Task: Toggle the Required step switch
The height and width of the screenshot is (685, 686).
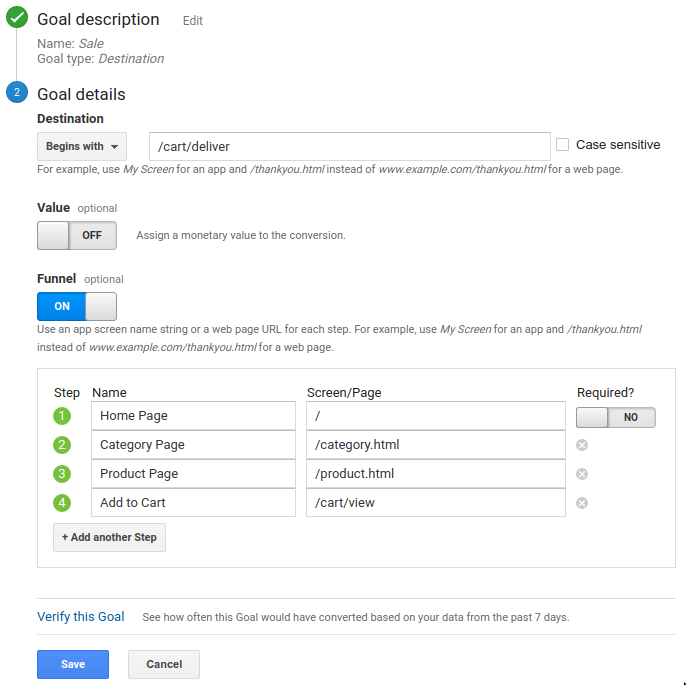Action: tap(616, 417)
